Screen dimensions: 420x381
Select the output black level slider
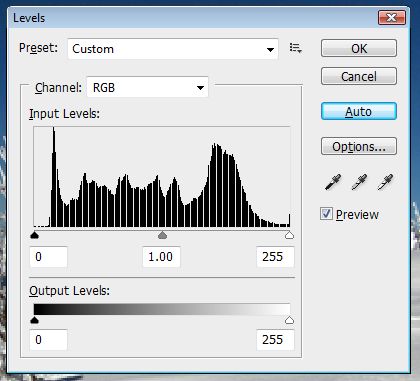[x=34, y=320]
